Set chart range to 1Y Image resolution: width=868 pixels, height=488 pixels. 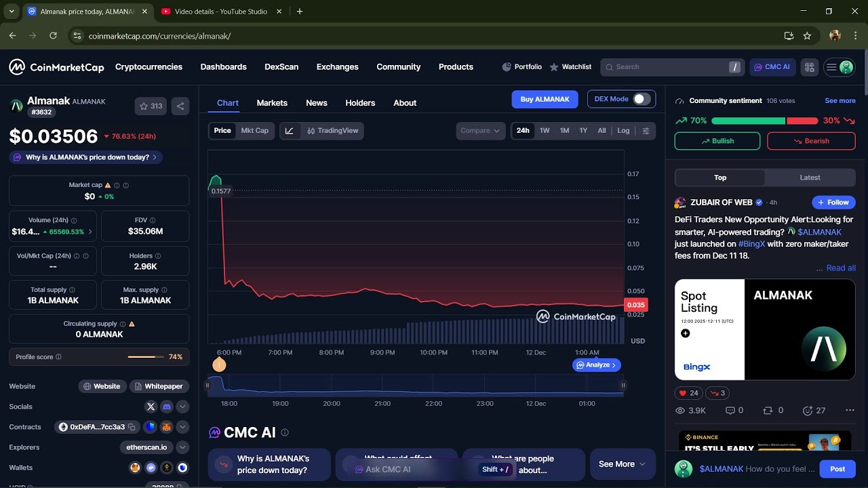[583, 131]
